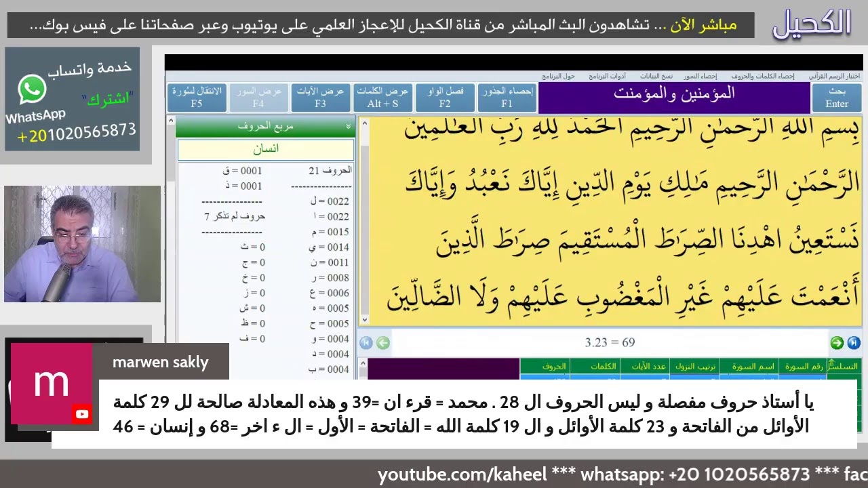Click فصل الواو F2 button
The height and width of the screenshot is (488, 868).
(x=445, y=98)
